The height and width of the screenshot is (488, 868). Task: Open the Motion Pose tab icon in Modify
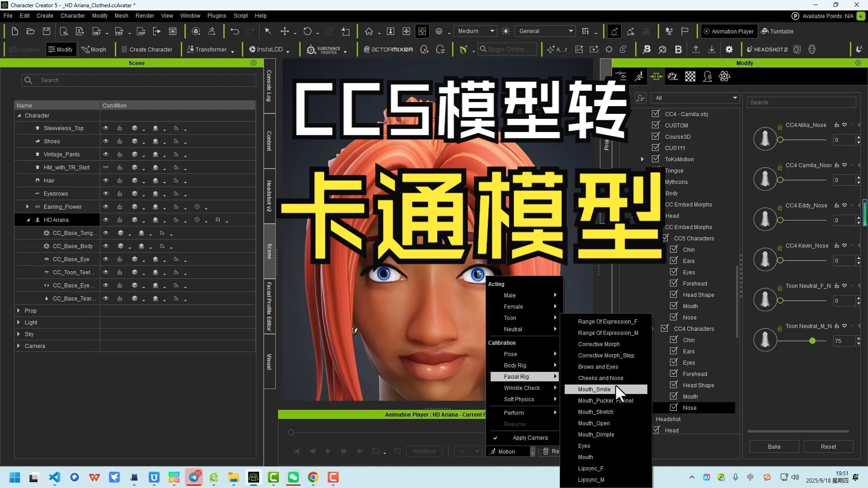click(x=639, y=76)
